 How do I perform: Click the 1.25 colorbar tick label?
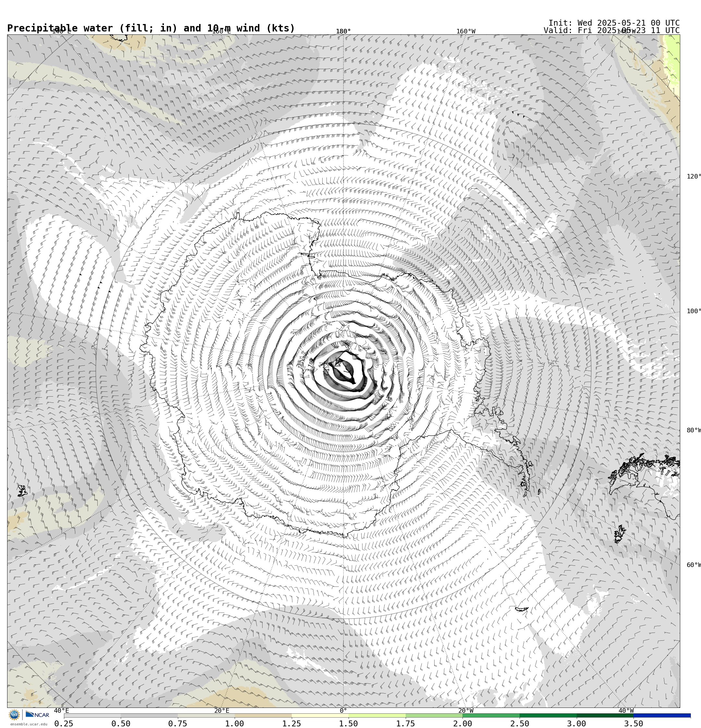[x=292, y=723]
